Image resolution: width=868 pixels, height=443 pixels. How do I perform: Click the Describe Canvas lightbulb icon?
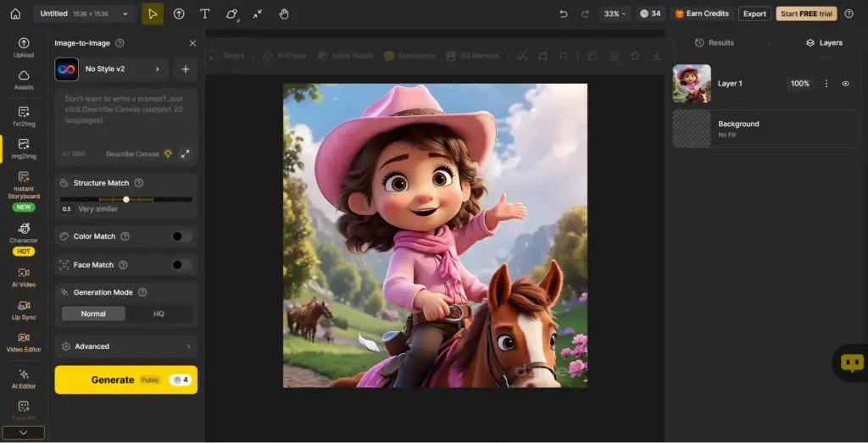(x=168, y=153)
